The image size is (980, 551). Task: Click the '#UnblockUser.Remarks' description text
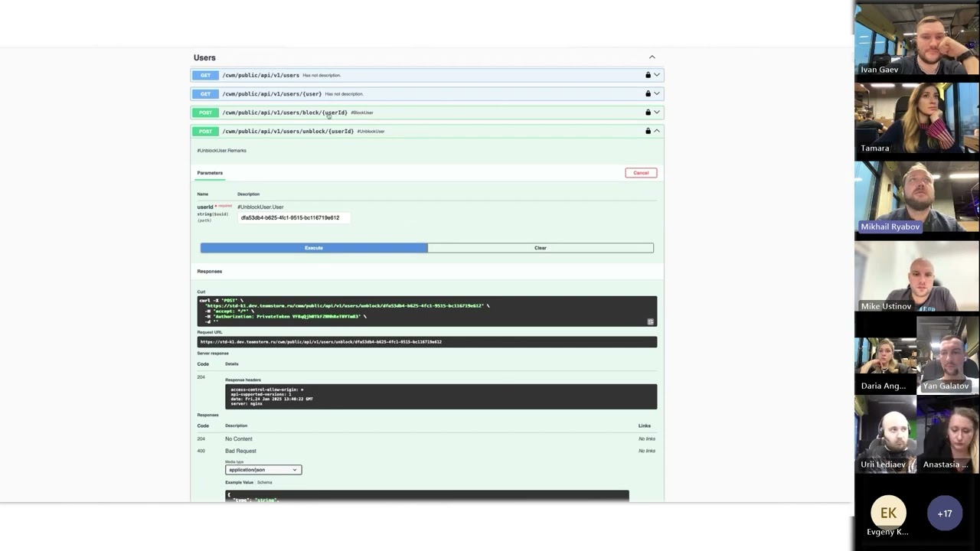221,151
